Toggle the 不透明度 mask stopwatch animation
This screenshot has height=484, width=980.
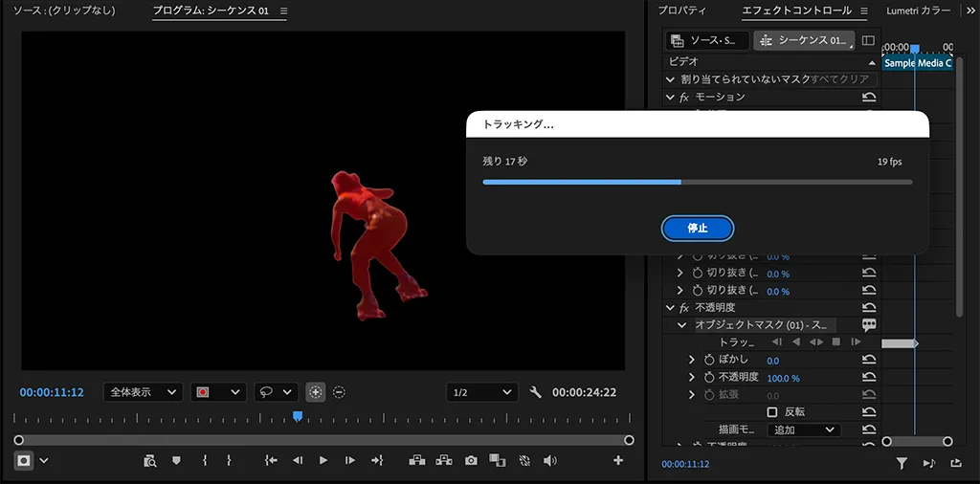tap(709, 378)
